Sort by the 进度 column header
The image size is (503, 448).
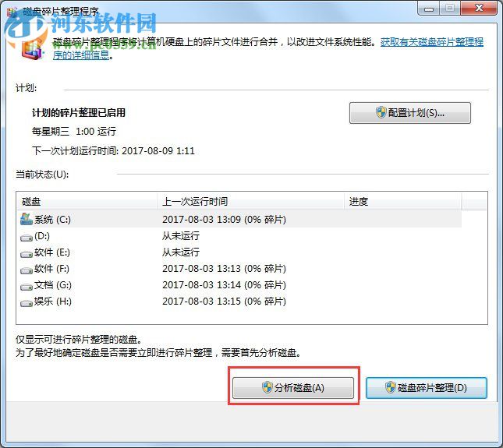[403, 202]
